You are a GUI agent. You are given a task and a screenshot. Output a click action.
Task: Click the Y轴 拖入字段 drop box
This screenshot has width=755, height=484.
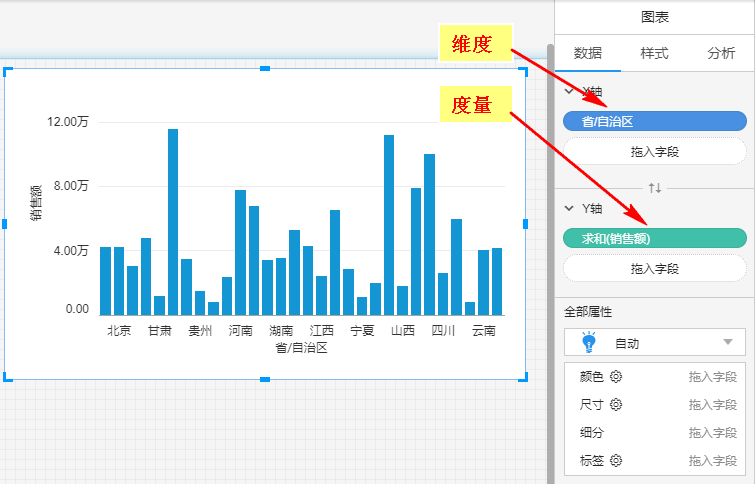coord(655,268)
